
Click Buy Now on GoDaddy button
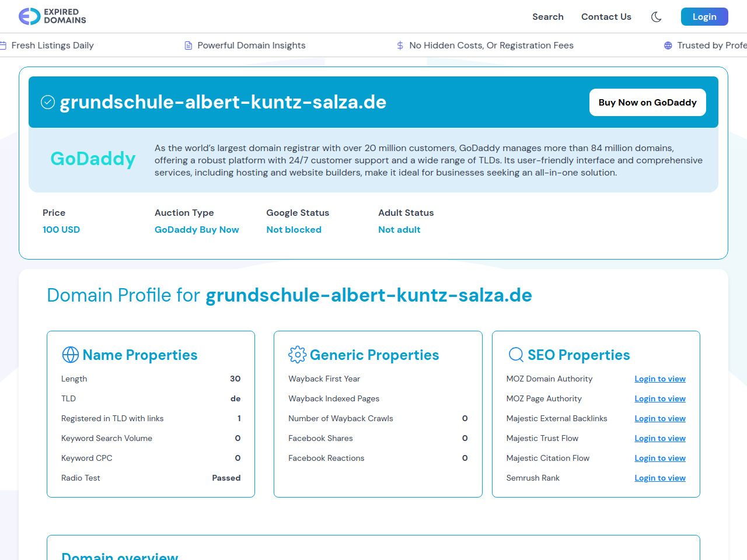pyautogui.click(x=647, y=103)
